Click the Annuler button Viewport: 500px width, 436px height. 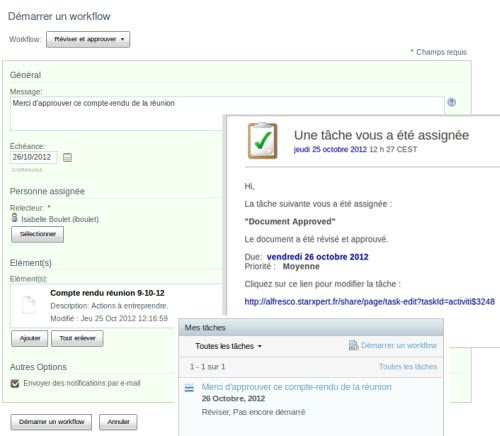tap(118, 422)
